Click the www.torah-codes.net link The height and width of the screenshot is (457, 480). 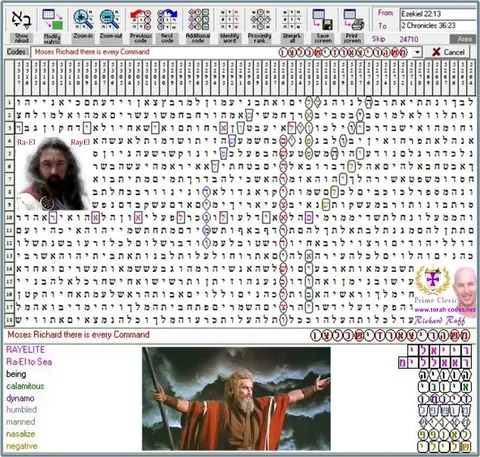point(445,310)
